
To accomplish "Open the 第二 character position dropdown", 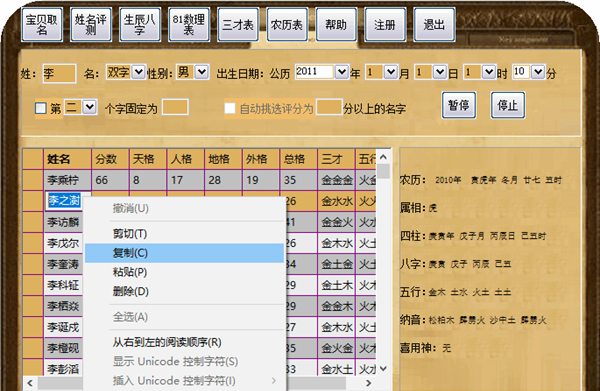I will click(x=89, y=107).
